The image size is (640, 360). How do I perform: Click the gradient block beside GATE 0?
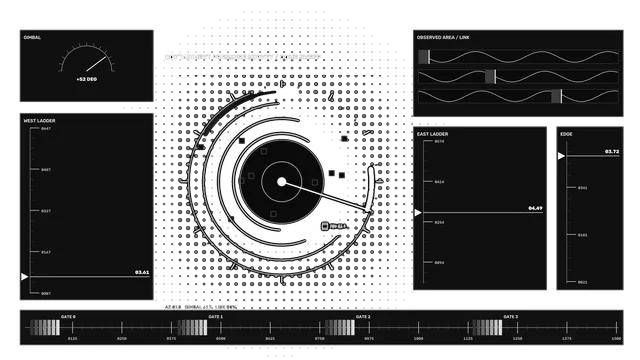(45, 327)
